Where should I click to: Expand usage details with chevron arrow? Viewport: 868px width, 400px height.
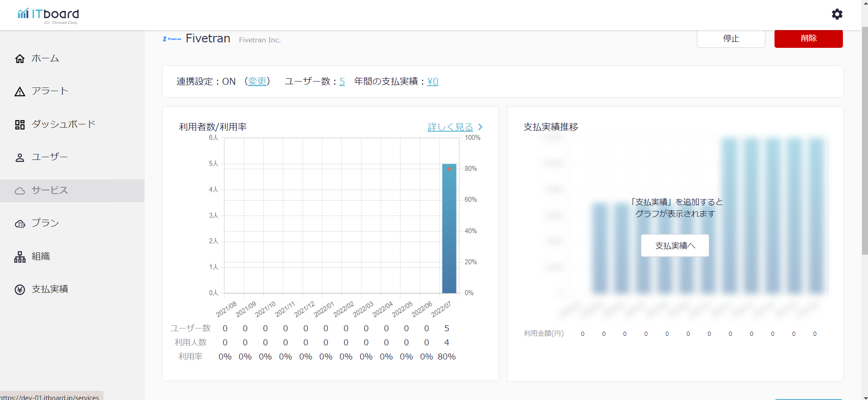tap(480, 127)
